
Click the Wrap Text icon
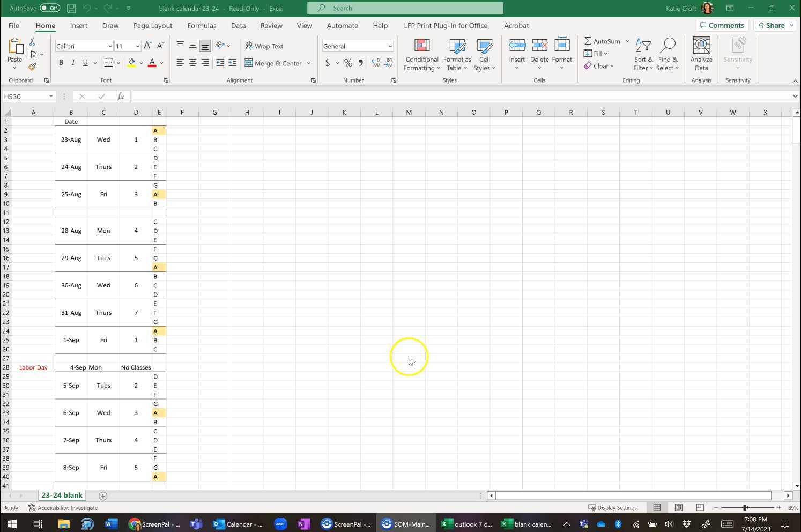250,46
